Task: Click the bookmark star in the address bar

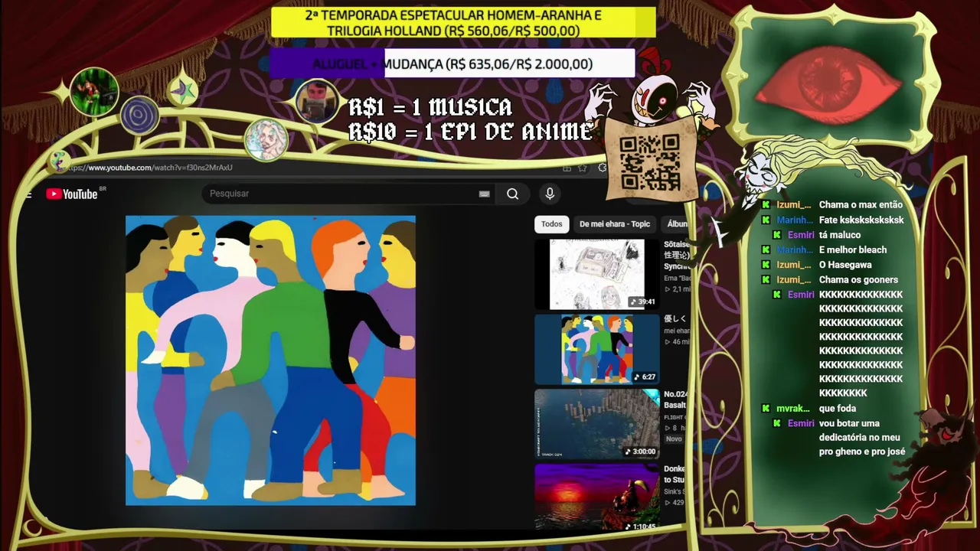Action: (x=582, y=168)
